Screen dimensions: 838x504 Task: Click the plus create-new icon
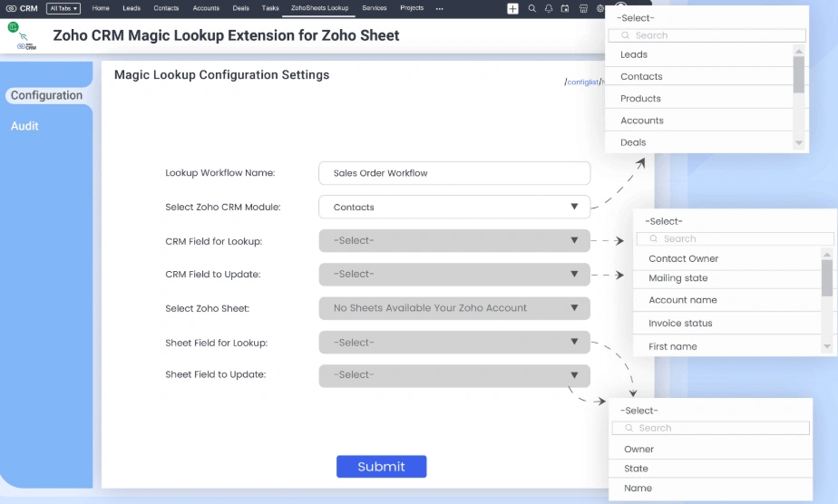point(512,8)
